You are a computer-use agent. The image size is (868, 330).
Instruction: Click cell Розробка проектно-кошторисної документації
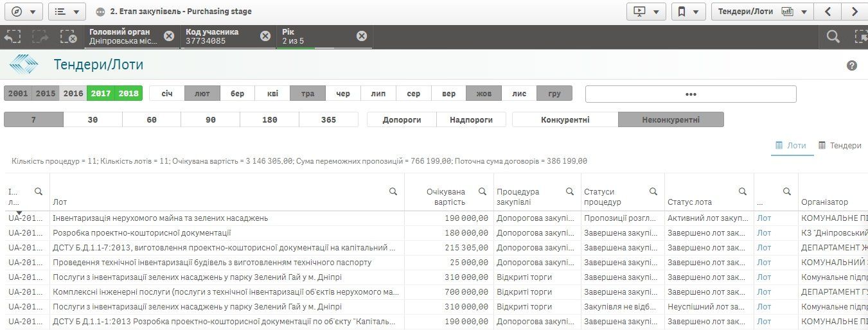pos(227,233)
